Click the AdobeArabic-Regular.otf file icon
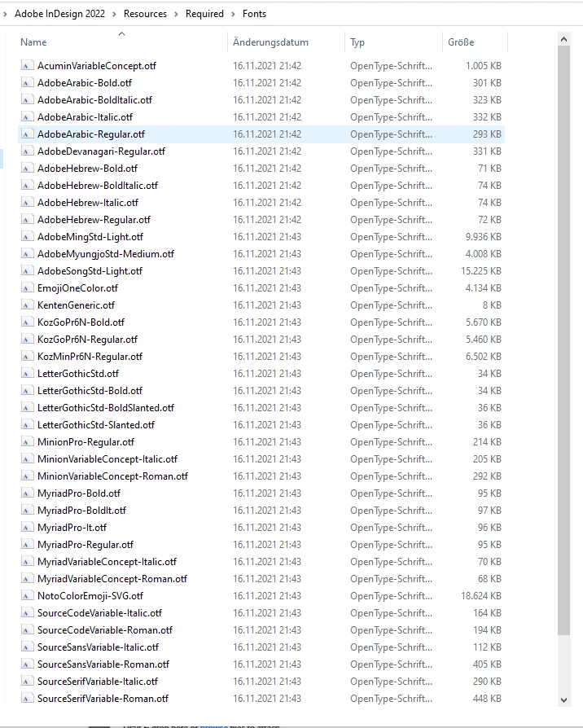 [x=27, y=134]
